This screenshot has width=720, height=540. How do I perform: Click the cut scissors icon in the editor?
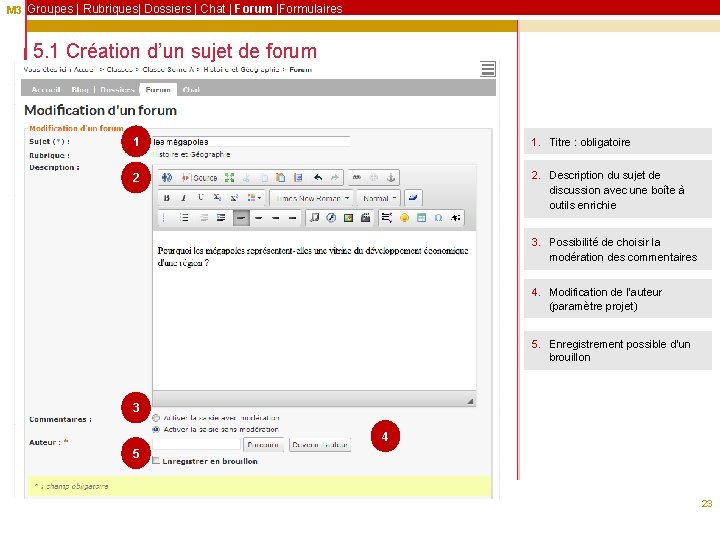[247, 178]
